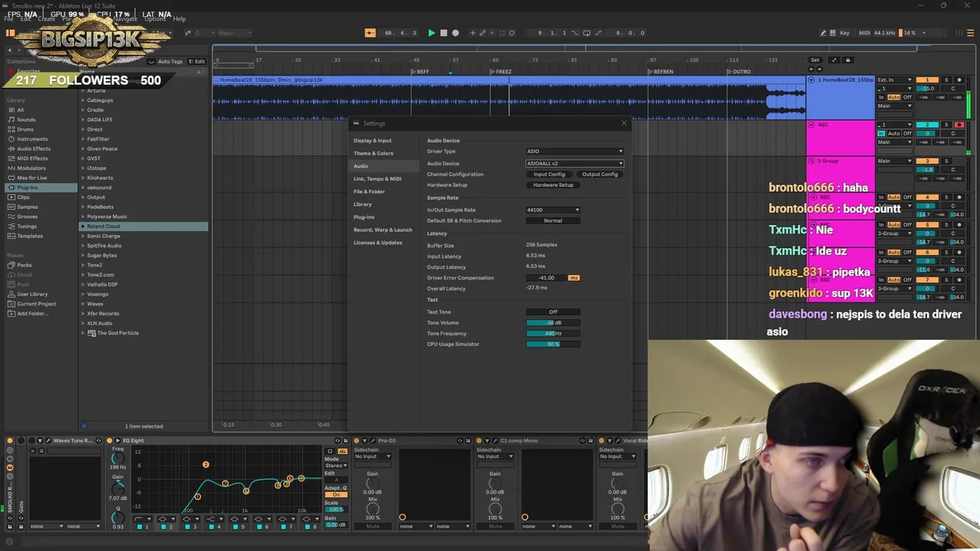Click the Input Config button
Image resolution: width=980 pixels, height=551 pixels.
(x=549, y=174)
